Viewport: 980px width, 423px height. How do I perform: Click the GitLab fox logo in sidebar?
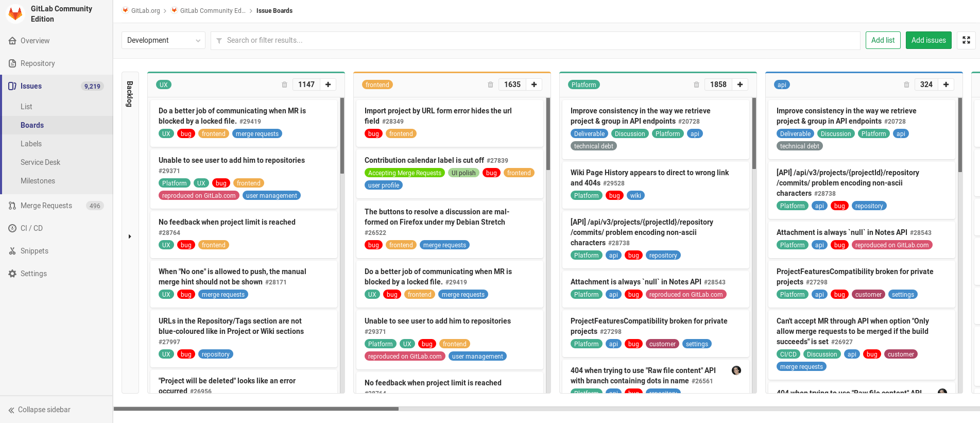click(15, 14)
